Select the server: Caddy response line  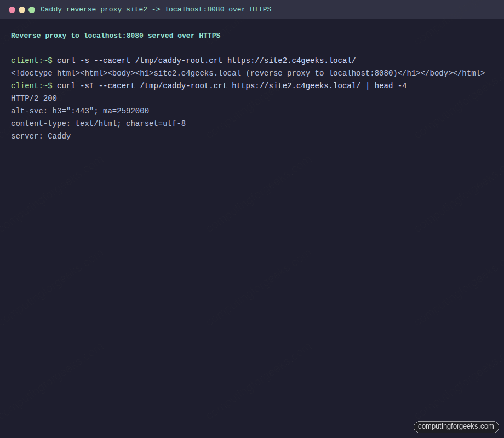tap(41, 136)
